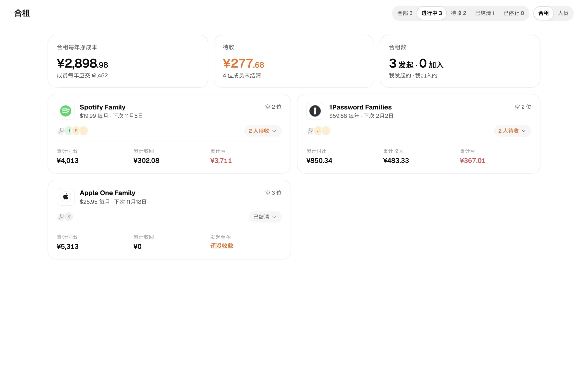588x382 pixels.
Task: Show the 待收 2 filter tab
Action: pyautogui.click(x=458, y=13)
